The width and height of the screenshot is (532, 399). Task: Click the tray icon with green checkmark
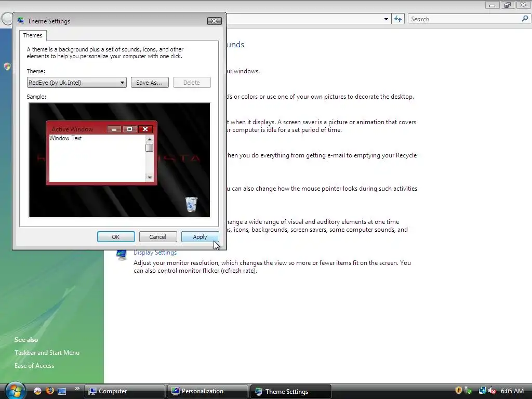click(468, 391)
